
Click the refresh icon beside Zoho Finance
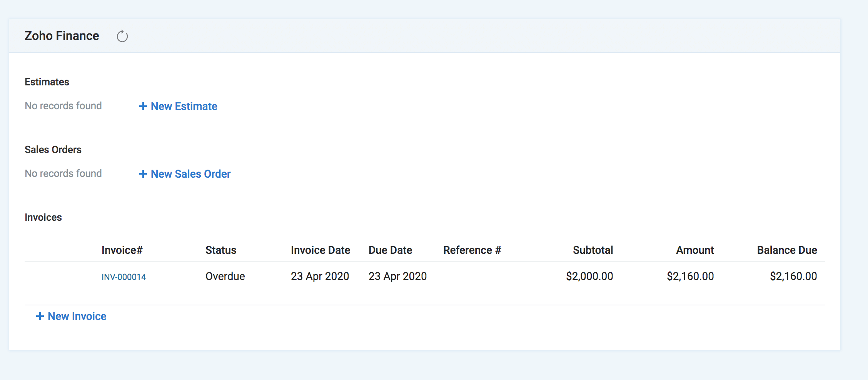[x=122, y=36]
